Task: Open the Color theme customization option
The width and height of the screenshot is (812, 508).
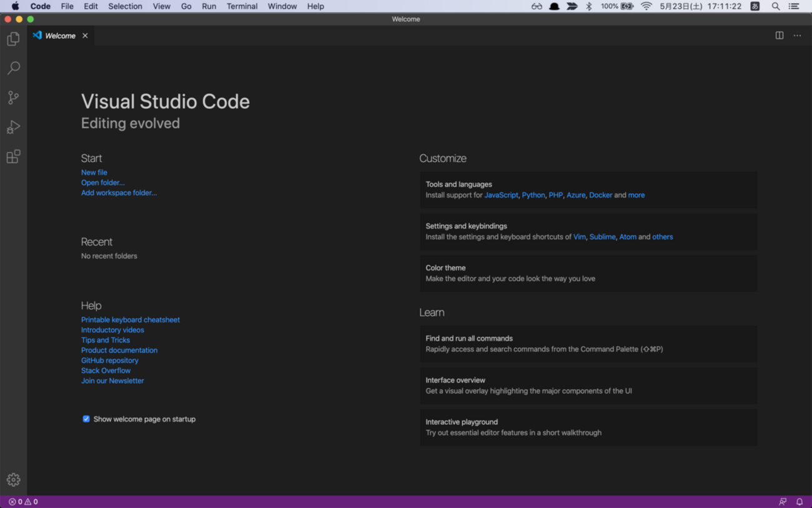Action: (x=587, y=273)
